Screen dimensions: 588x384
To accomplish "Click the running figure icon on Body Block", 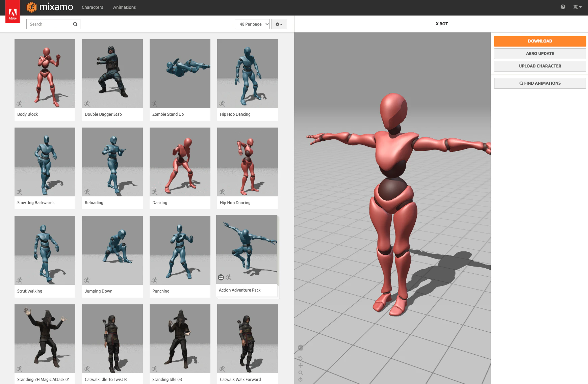I will point(20,103).
